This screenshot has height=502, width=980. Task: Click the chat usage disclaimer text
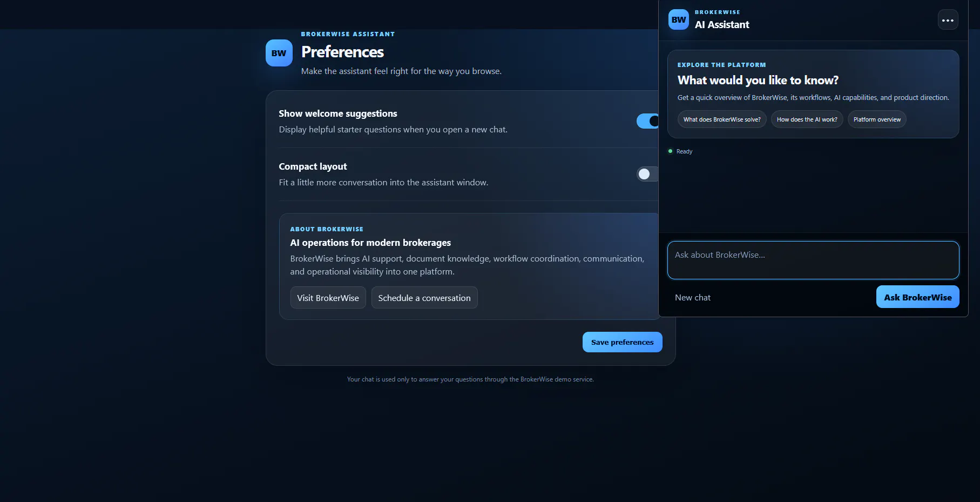[x=470, y=379]
